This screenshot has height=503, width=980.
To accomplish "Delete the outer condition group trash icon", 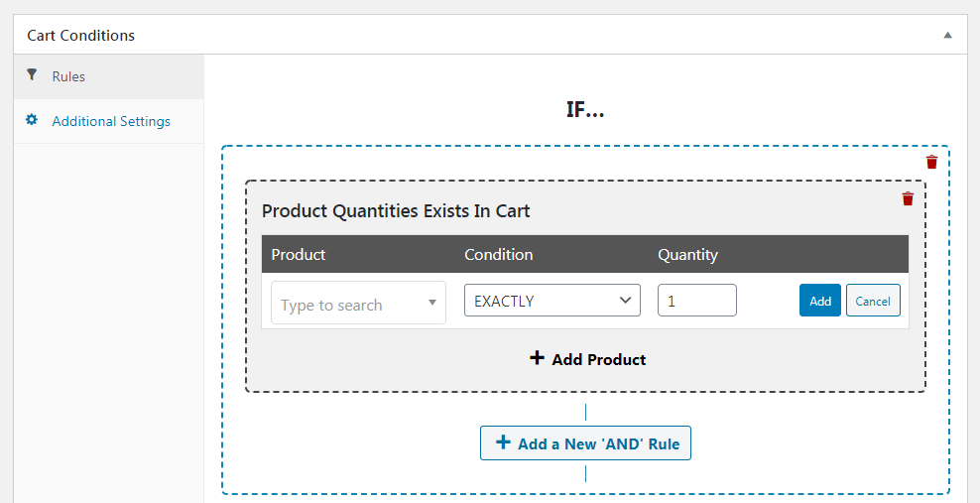I will click(931, 162).
